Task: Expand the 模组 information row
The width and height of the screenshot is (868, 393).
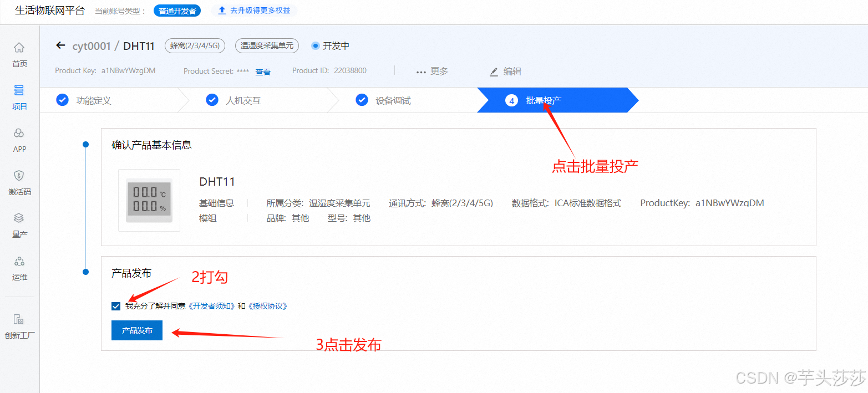Action: tap(207, 218)
